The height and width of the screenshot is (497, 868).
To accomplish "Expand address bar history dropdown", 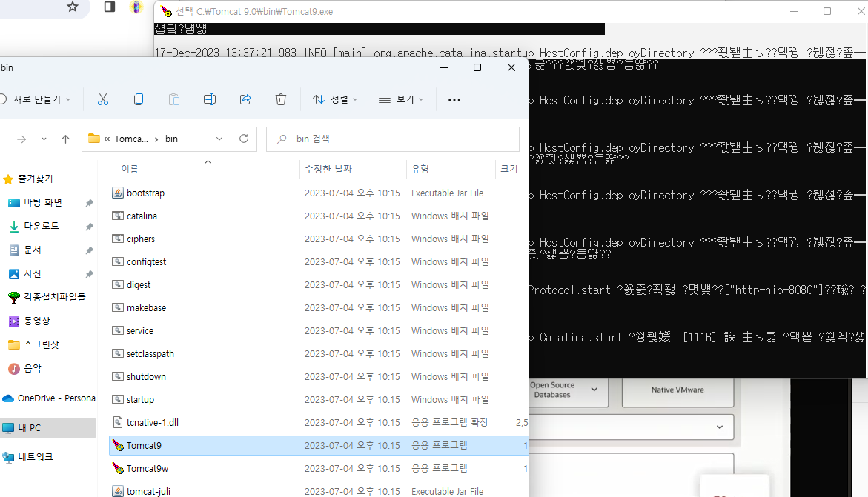I will point(219,139).
